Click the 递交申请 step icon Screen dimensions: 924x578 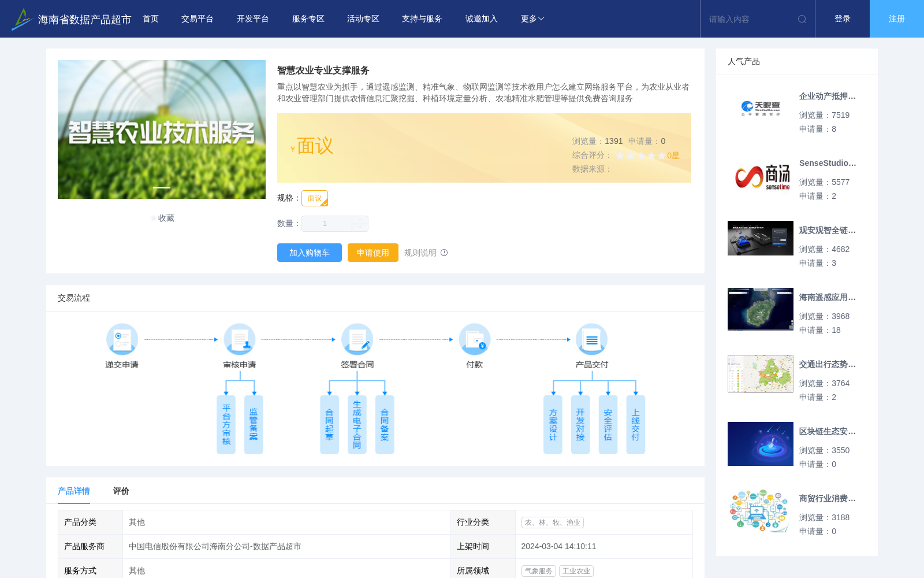pyautogui.click(x=122, y=339)
